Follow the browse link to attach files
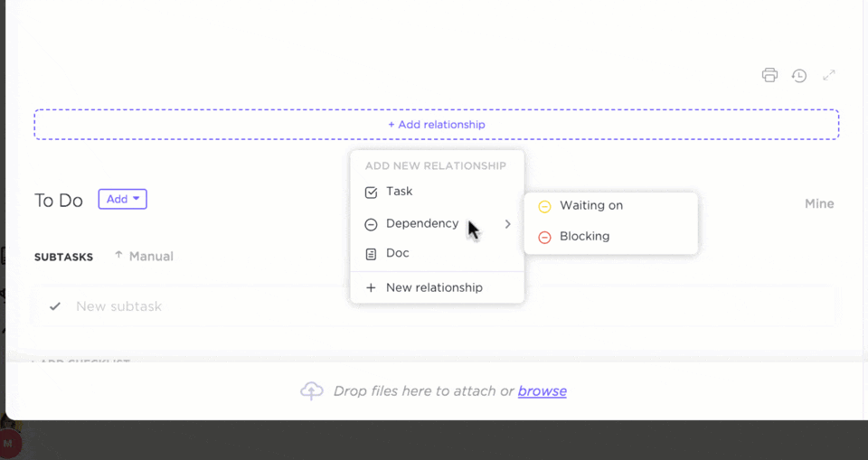This screenshot has height=460, width=868. (x=542, y=391)
